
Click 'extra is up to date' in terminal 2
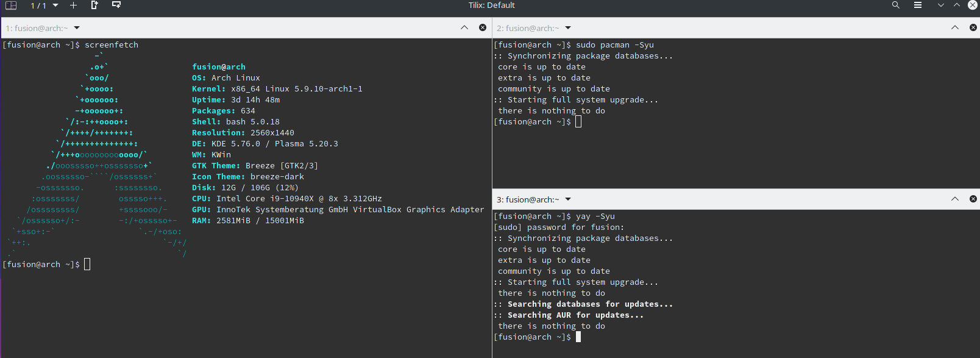544,78
